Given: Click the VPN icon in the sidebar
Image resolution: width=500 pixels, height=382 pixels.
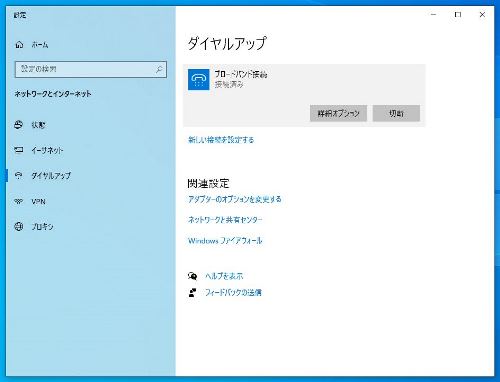Looking at the screenshot, I should pos(19,201).
